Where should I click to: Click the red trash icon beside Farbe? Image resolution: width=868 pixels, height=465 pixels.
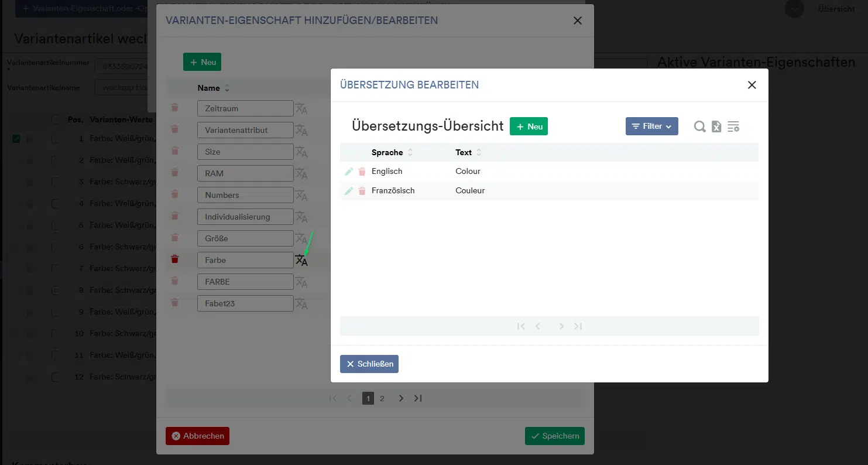(174, 259)
